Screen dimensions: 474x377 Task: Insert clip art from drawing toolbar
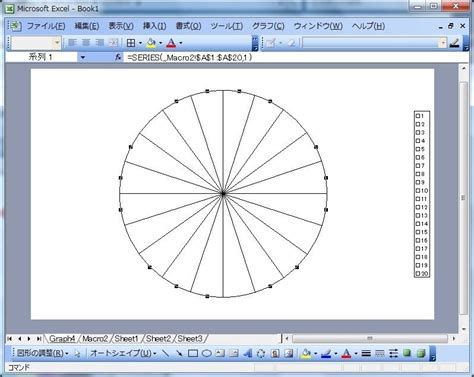coord(275,353)
